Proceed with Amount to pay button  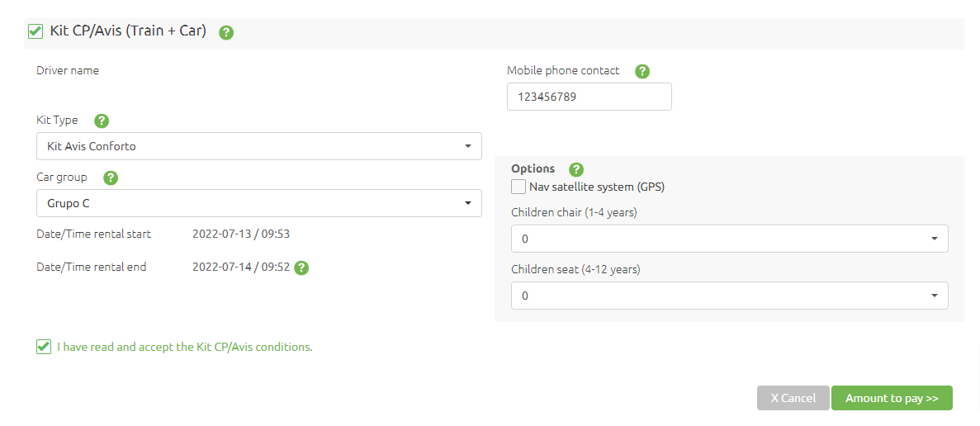point(892,398)
